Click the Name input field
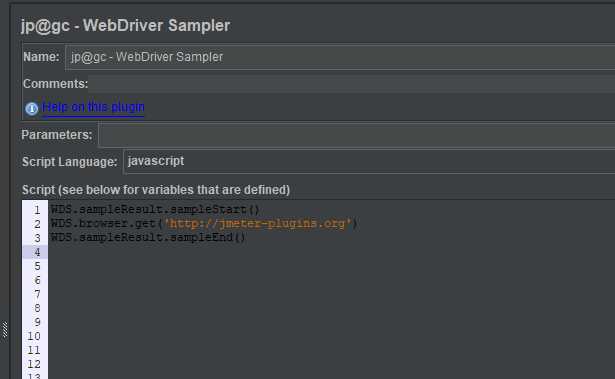 [x=340, y=57]
